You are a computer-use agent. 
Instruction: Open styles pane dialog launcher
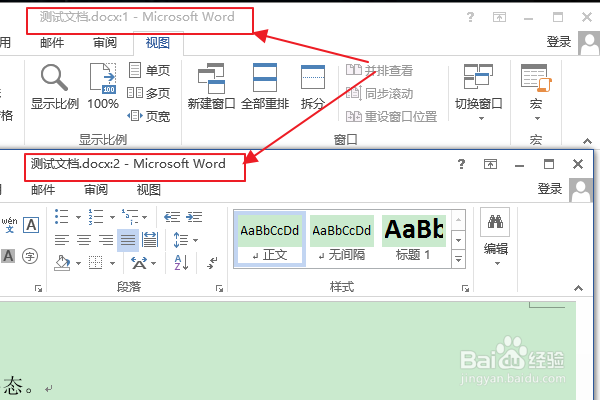[465, 288]
